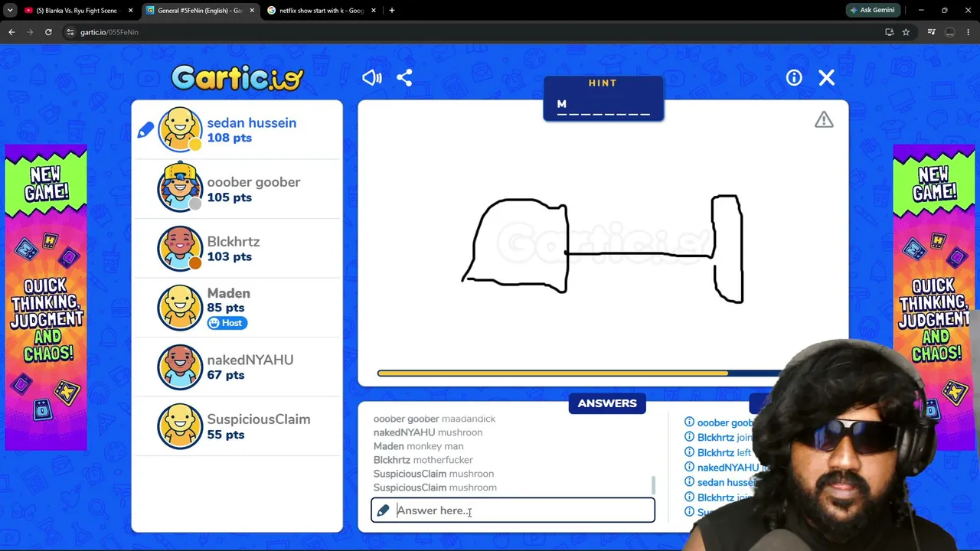Click Blckhrtz's avatar
This screenshot has width=980, height=551.
pyautogui.click(x=180, y=248)
